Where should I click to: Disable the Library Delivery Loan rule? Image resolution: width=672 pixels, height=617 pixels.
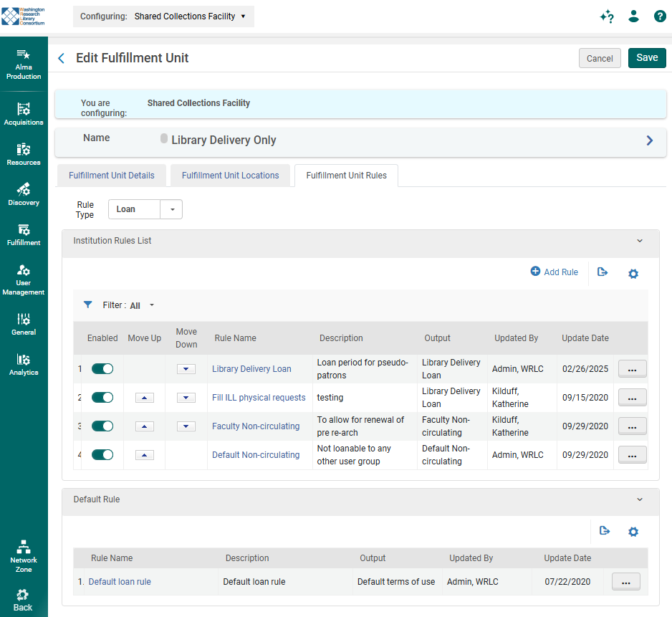[102, 368]
